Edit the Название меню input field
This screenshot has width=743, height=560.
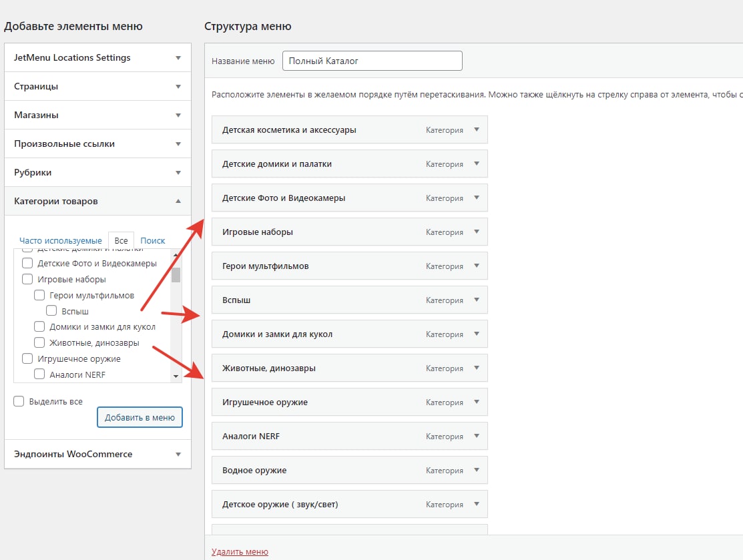[x=373, y=61]
